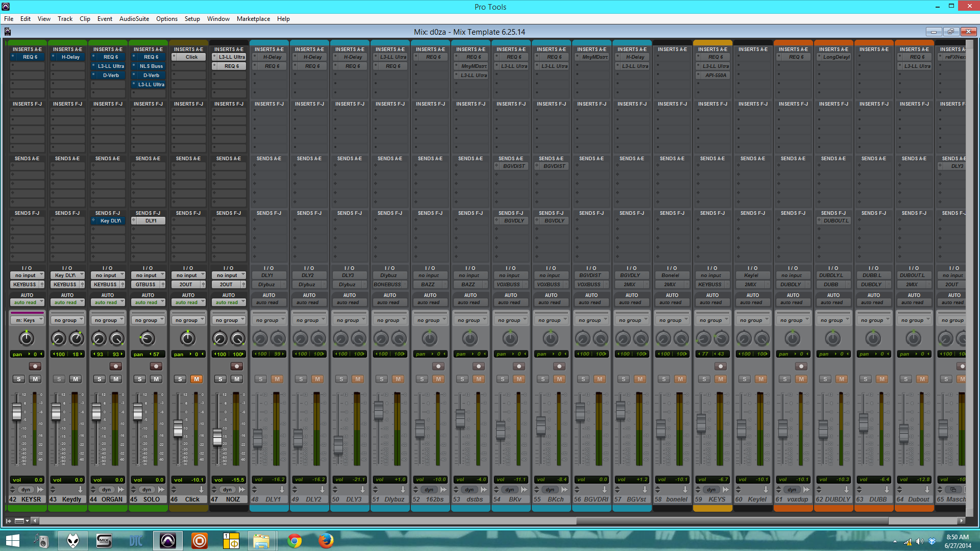The width and height of the screenshot is (980, 551).
Task: Open File Explorer from the taskbar
Action: (x=261, y=540)
